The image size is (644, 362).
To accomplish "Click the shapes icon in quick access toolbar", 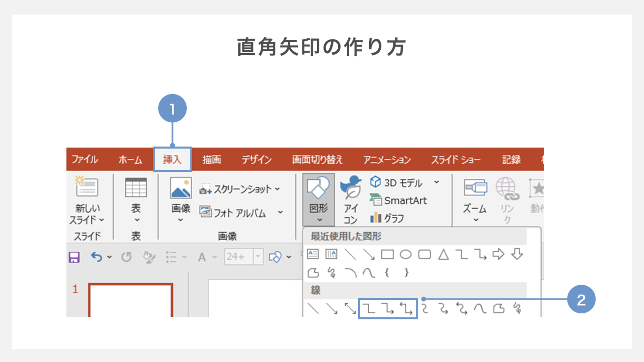I will 275,257.
